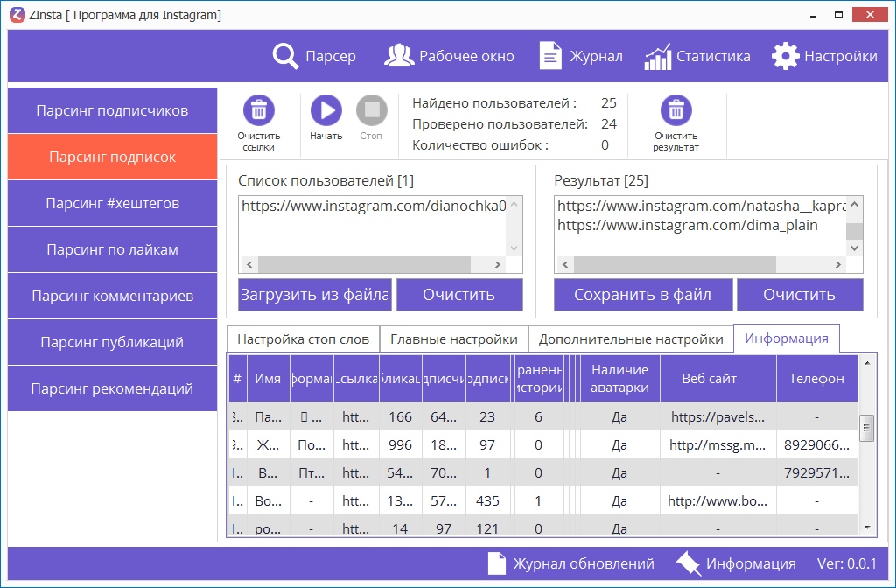The height and width of the screenshot is (588, 896).
Task: Click the pin Информация icon in the footer
Action: click(689, 563)
